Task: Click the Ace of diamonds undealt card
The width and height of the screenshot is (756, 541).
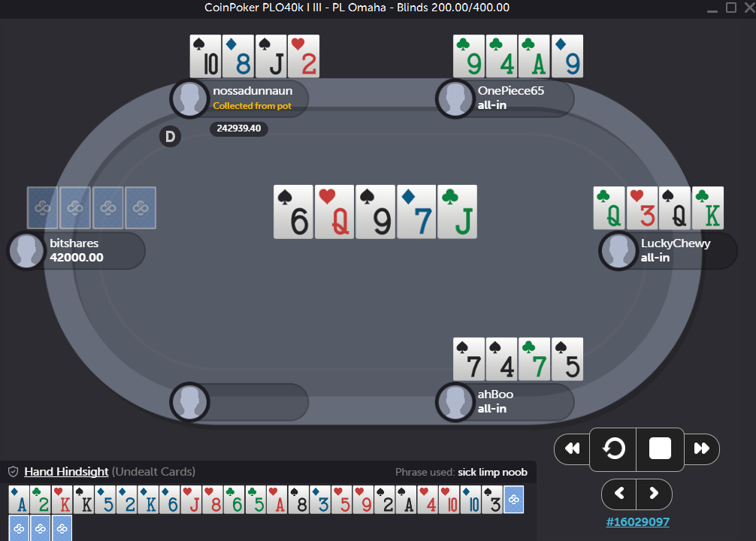Action: tap(19, 500)
